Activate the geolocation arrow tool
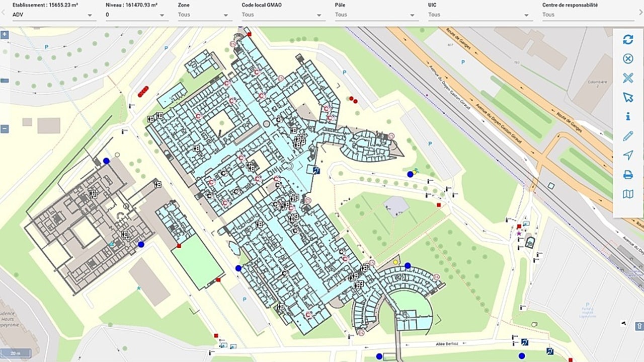 (628, 156)
